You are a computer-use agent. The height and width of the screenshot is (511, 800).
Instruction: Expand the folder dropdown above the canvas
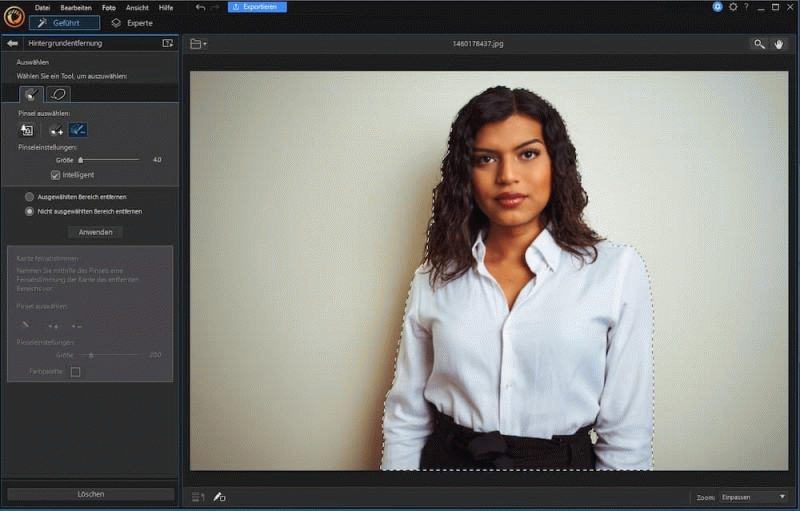click(198, 44)
